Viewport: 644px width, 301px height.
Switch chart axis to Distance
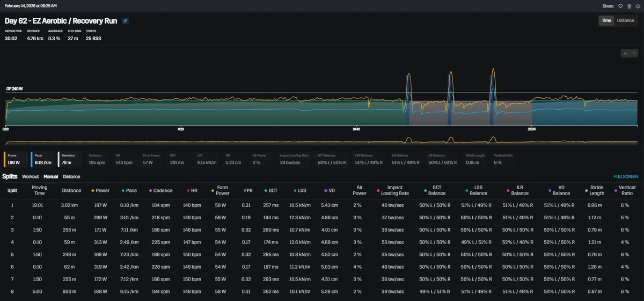pyautogui.click(x=625, y=20)
